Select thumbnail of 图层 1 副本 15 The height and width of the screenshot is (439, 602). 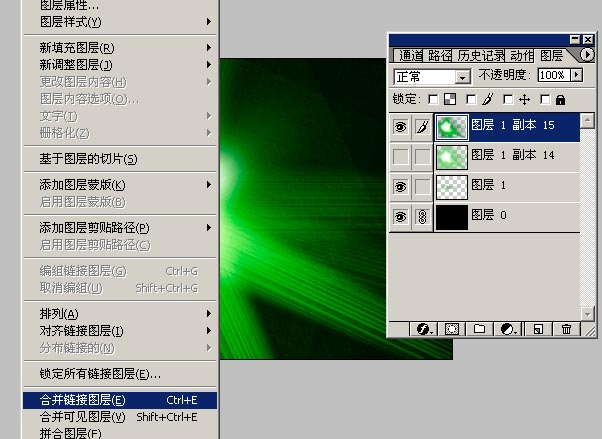(x=452, y=127)
